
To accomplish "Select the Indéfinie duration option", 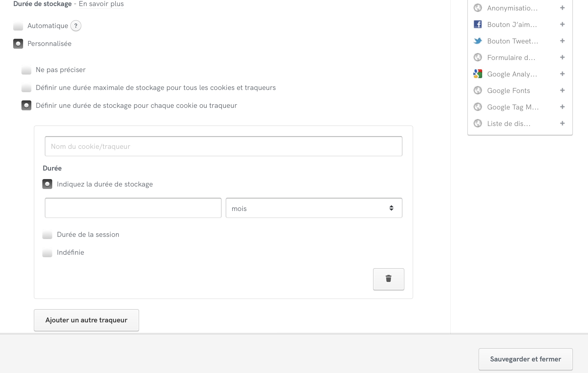I will pos(47,253).
